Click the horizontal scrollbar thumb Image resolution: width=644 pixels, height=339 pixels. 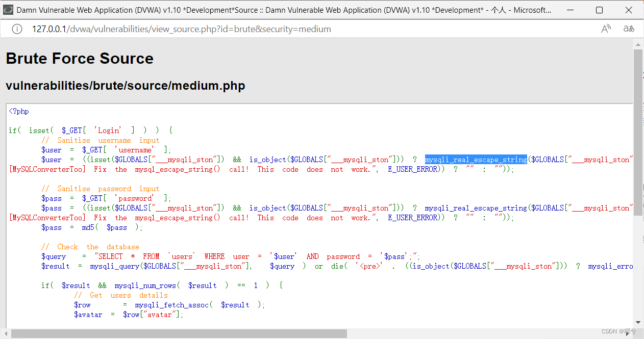tap(179, 333)
